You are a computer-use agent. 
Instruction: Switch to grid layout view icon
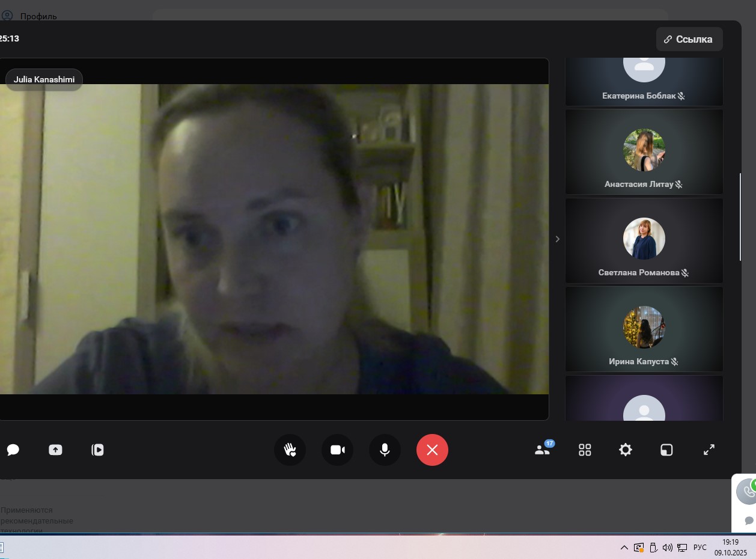(x=585, y=450)
